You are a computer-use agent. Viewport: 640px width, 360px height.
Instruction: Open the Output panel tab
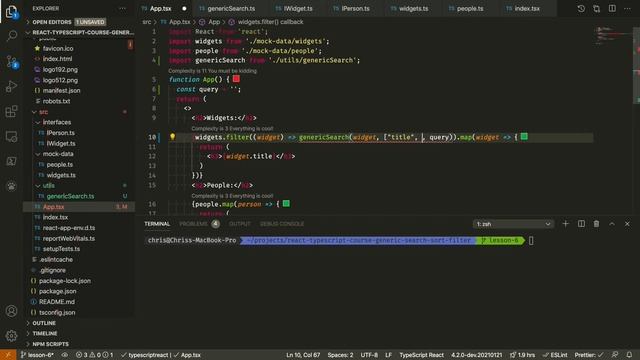pos(240,224)
